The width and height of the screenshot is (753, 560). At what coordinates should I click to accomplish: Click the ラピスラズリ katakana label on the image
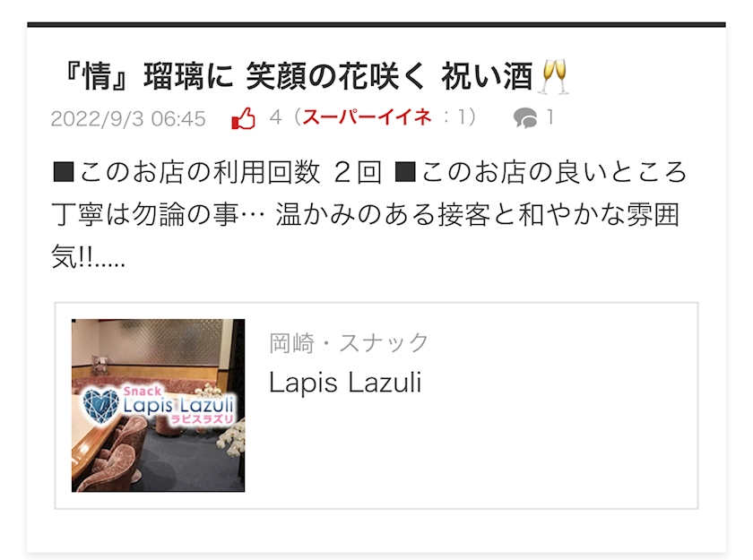click(203, 419)
